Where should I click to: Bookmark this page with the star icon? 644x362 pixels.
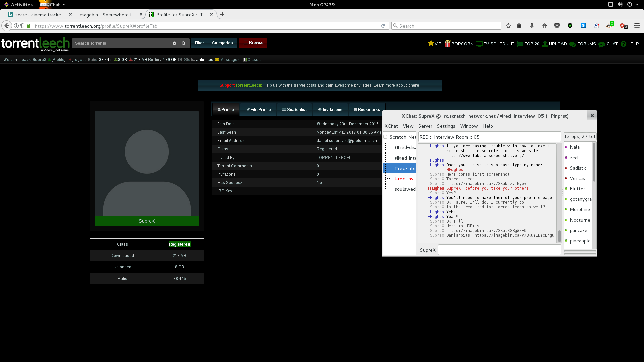pyautogui.click(x=508, y=26)
